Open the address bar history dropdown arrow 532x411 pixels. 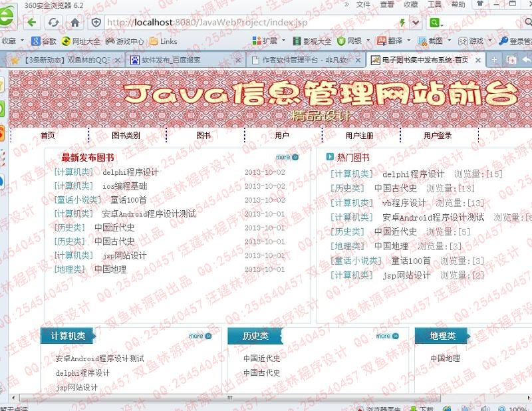pos(415,23)
